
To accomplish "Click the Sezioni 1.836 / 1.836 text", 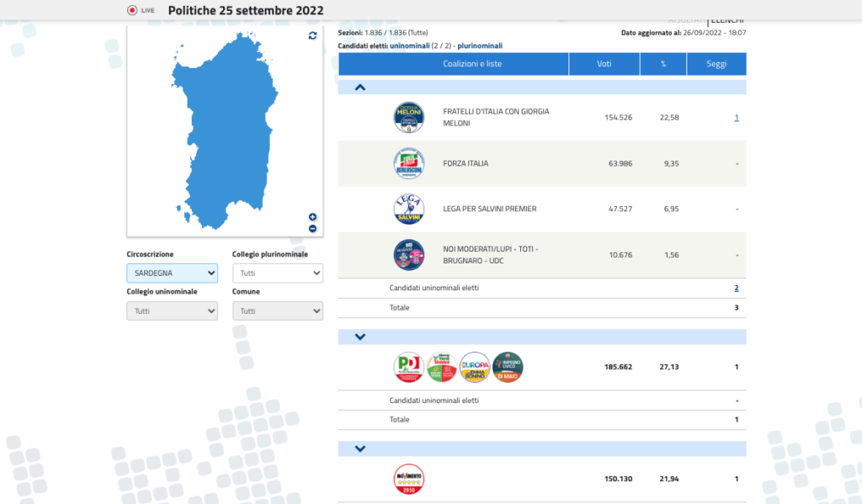I will [x=383, y=33].
